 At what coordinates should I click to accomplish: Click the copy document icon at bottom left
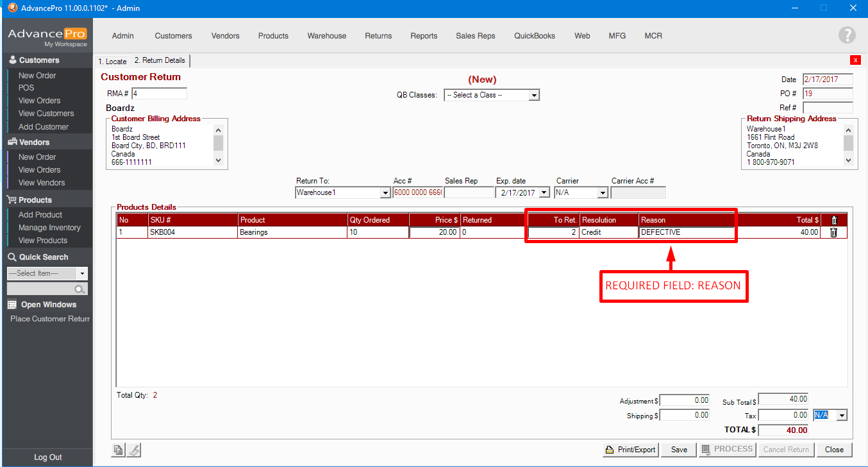pos(119,450)
